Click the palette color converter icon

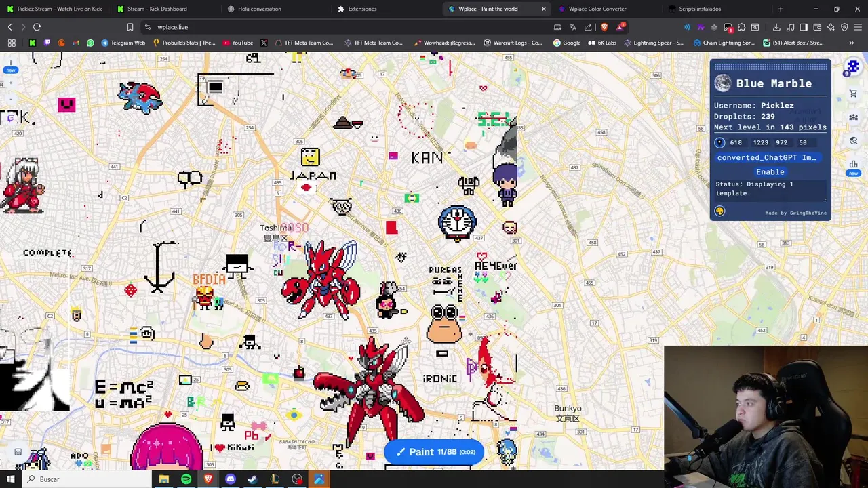coord(719,211)
